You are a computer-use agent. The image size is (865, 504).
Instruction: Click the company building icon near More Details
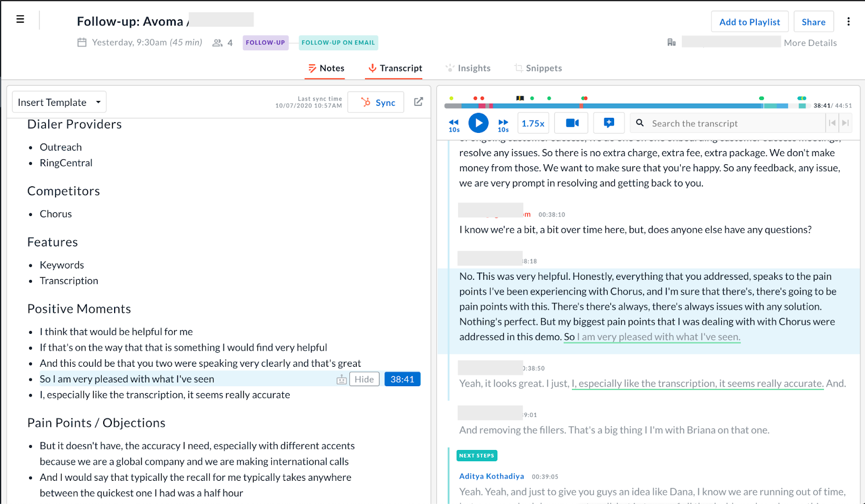671,42
